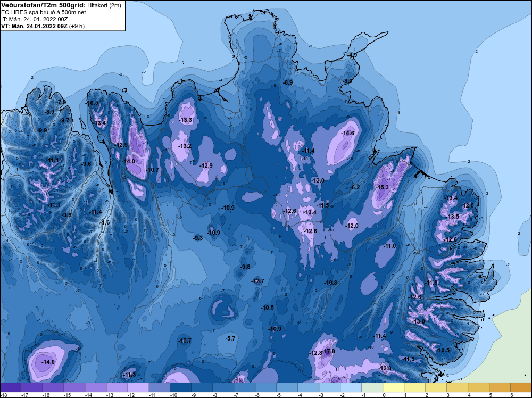Viewport: 532px width, 398px height.
Task: Select the -10.8 temperature label
Action: tap(331, 283)
